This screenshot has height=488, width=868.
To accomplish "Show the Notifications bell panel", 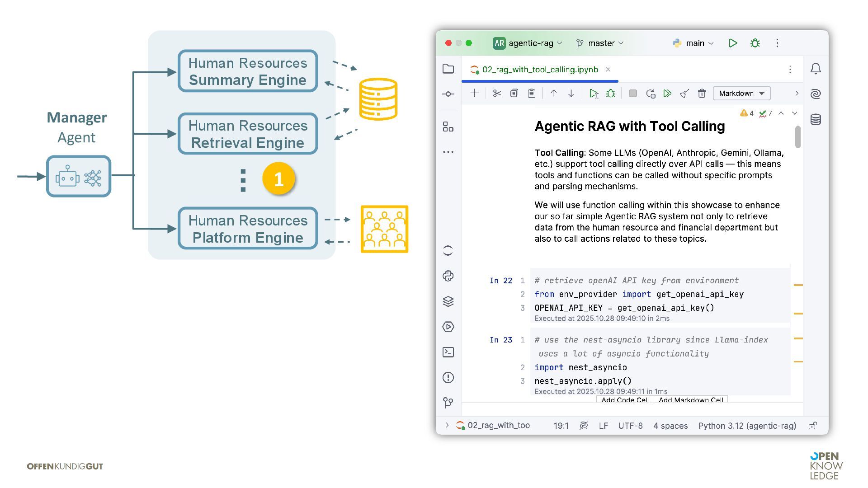I will pyautogui.click(x=816, y=69).
